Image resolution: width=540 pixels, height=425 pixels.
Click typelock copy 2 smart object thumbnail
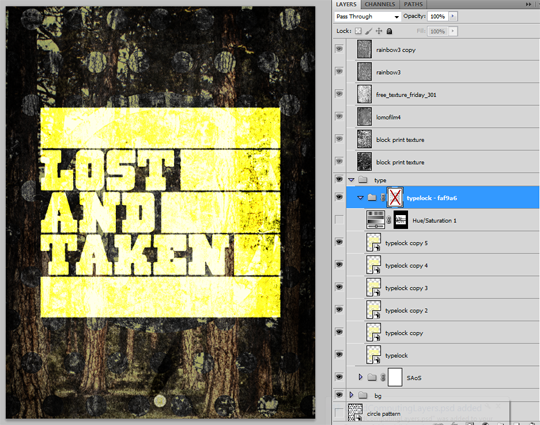[x=373, y=310]
